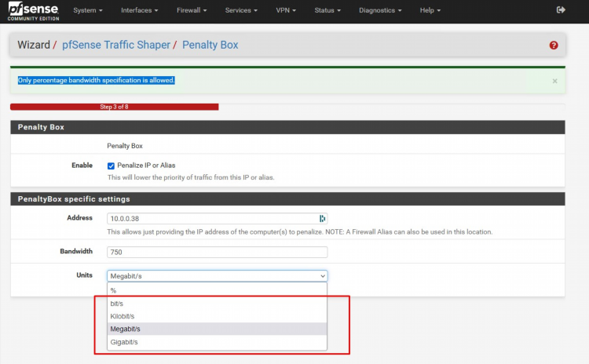
Task: Click the 'Penalty Box' panel heading
Action: tap(287, 127)
